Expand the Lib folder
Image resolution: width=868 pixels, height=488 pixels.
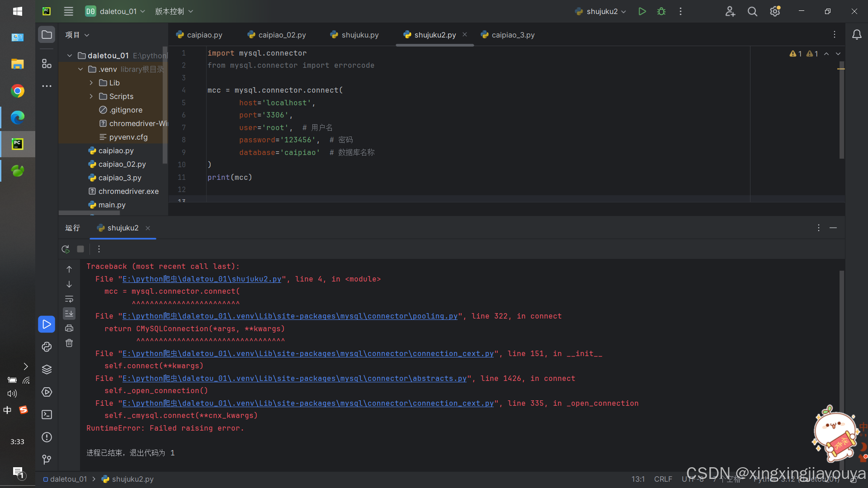91,83
